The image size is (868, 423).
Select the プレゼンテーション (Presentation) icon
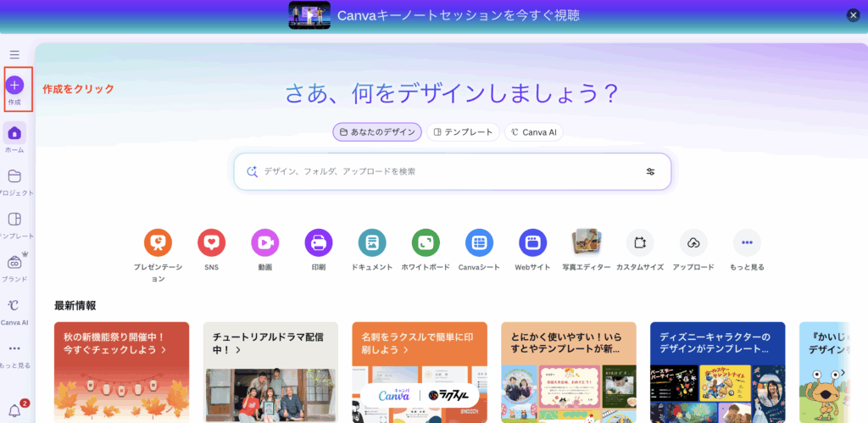[x=158, y=243]
